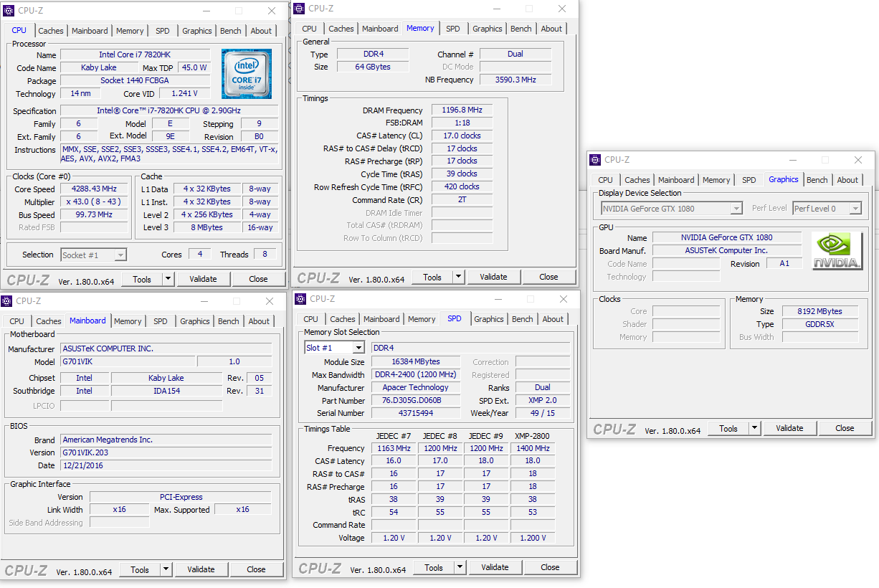Screen dimensions: 879x588
Task: Click the Intel Core i7 logo badge
Action: [x=247, y=74]
